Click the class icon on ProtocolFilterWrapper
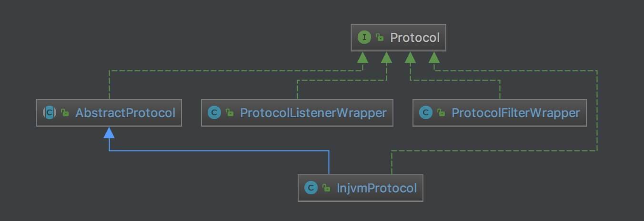The width and height of the screenshot is (644, 221). click(425, 113)
